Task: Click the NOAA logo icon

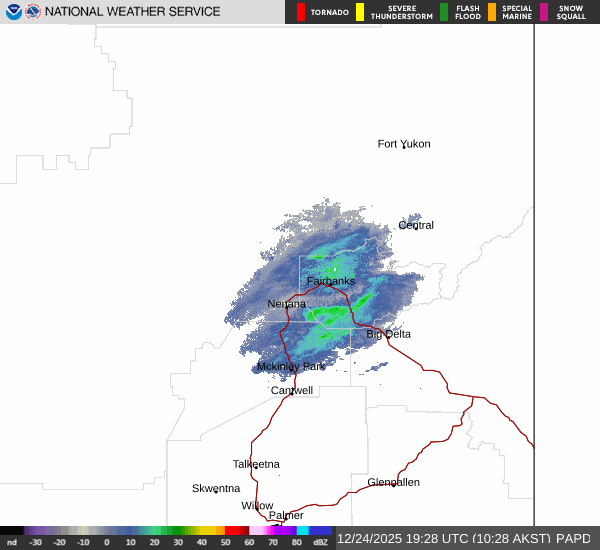Action: pos(13,12)
